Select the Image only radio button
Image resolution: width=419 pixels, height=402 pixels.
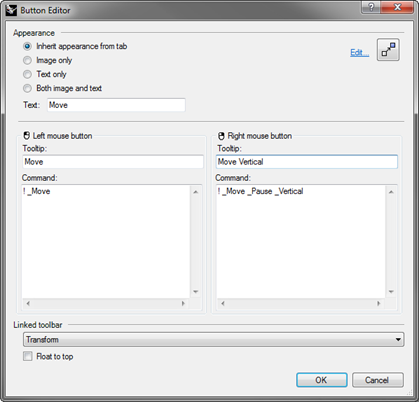27,60
